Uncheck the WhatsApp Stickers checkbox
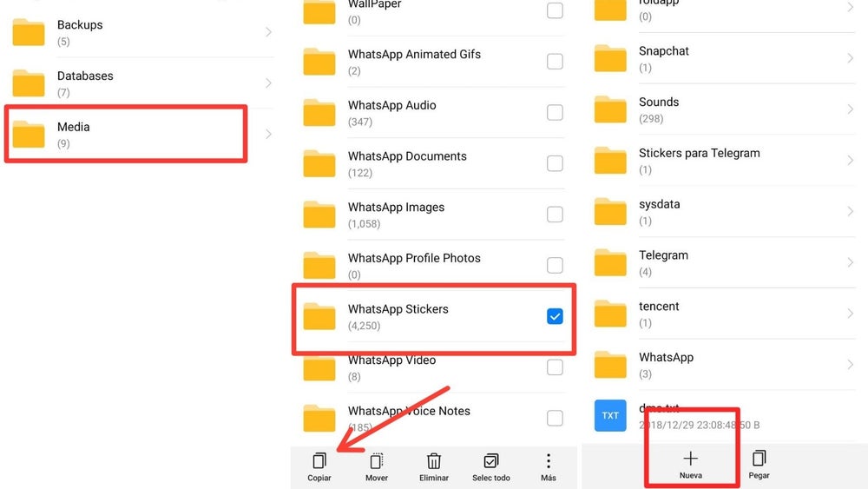 point(555,316)
